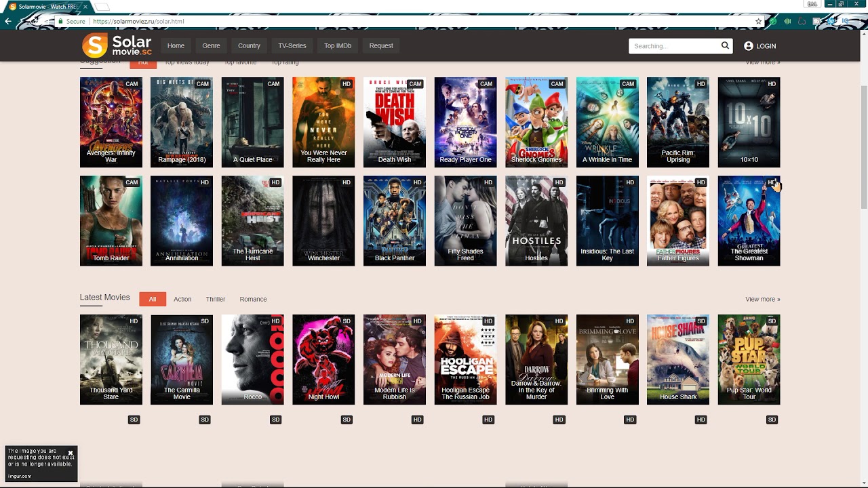Open Insidious: The Last Key poster
Viewport: 868px width, 488px height.
(608, 221)
